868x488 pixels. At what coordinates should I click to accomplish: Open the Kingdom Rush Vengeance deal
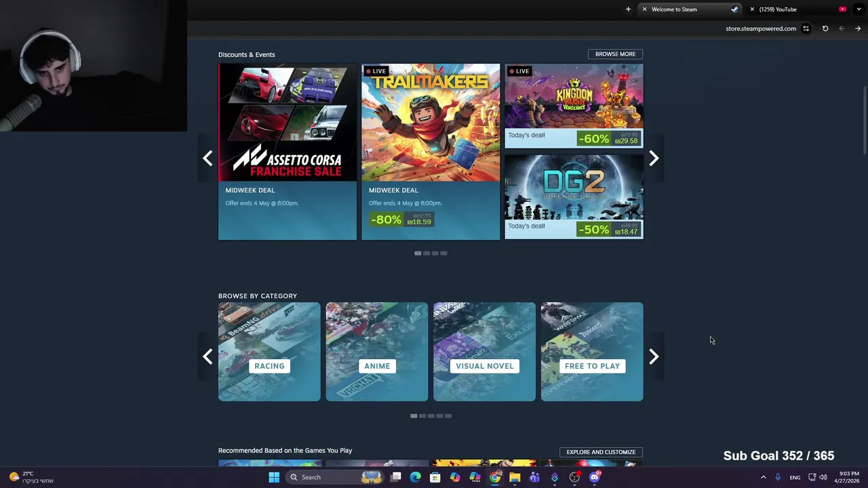click(x=574, y=106)
